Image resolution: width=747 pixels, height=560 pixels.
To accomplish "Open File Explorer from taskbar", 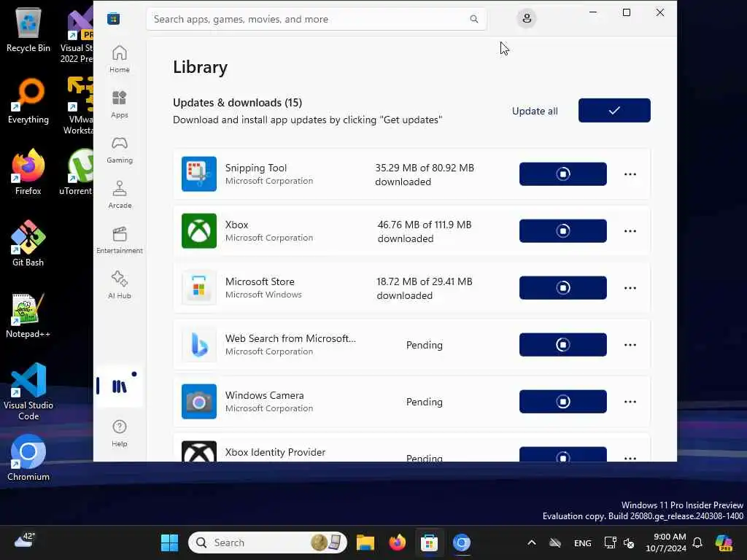I will (x=365, y=542).
